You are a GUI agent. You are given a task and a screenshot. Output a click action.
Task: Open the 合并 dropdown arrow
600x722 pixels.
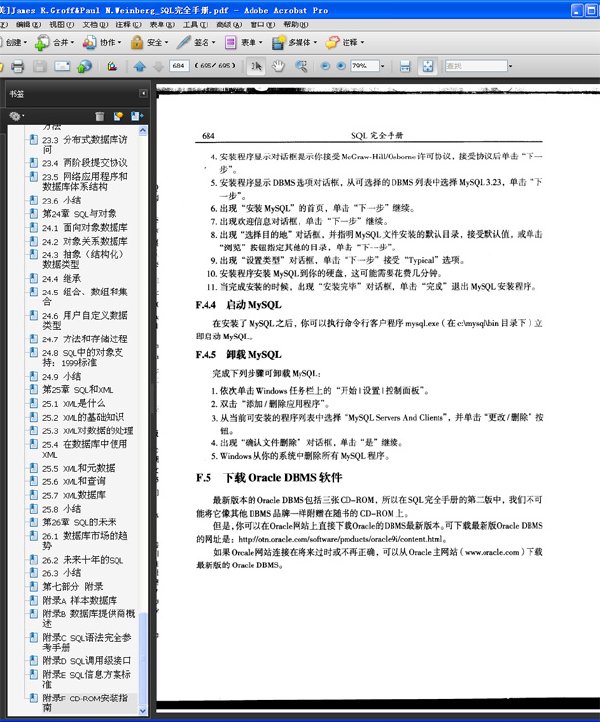point(72,42)
